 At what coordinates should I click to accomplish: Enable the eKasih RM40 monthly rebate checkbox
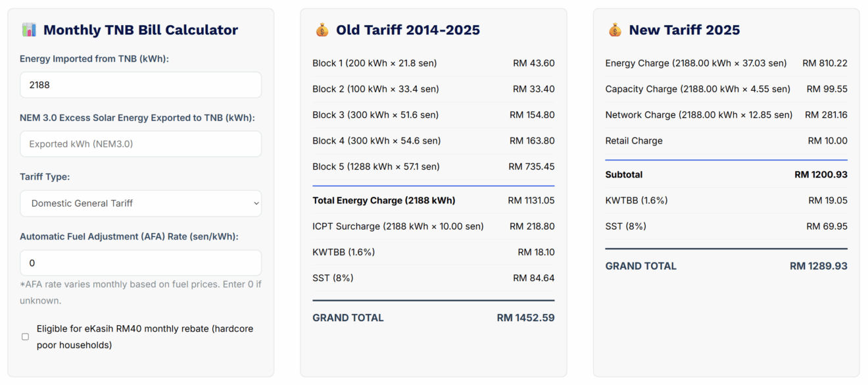point(24,336)
